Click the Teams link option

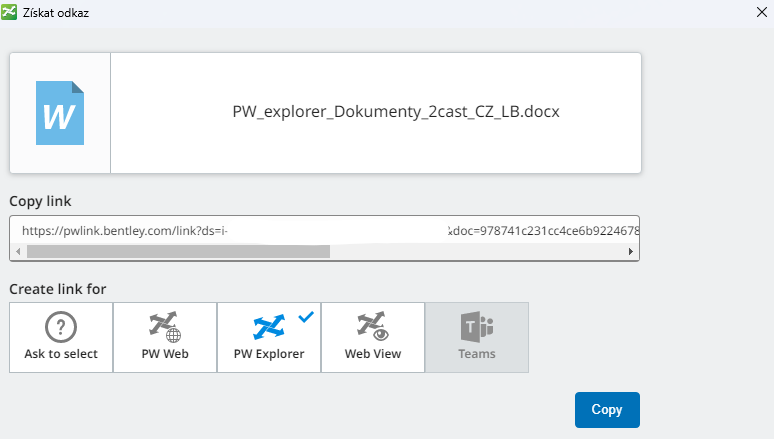click(477, 337)
